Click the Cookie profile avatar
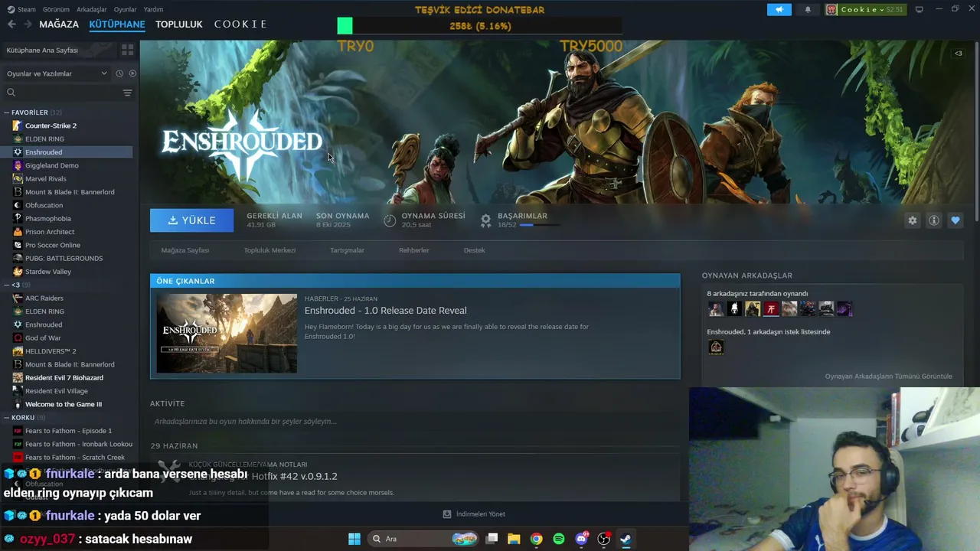This screenshot has width=980, height=551. (831, 9)
